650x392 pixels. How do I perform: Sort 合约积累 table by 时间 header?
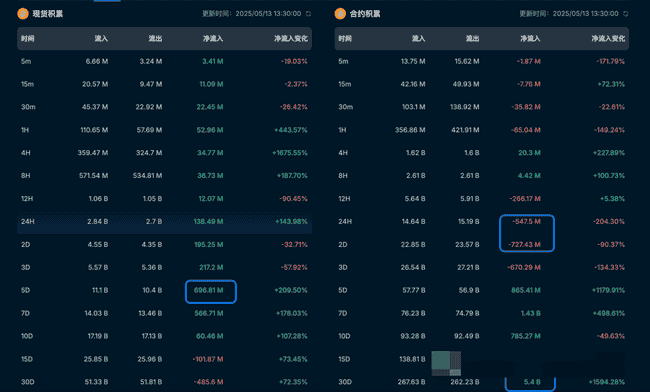345,39
